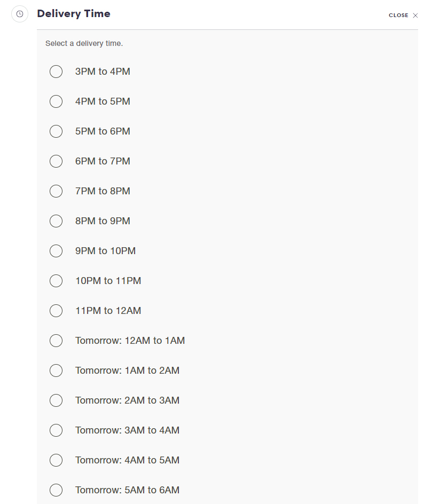Select the 6PM to 7PM option

tap(56, 161)
